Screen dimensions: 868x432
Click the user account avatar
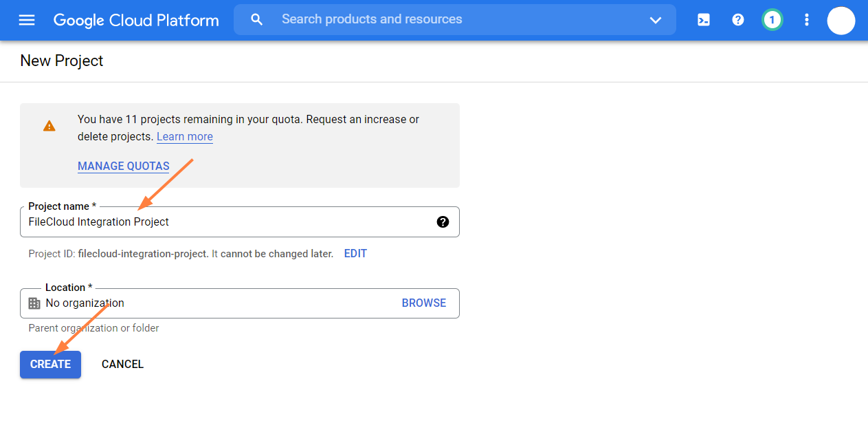[x=841, y=21]
